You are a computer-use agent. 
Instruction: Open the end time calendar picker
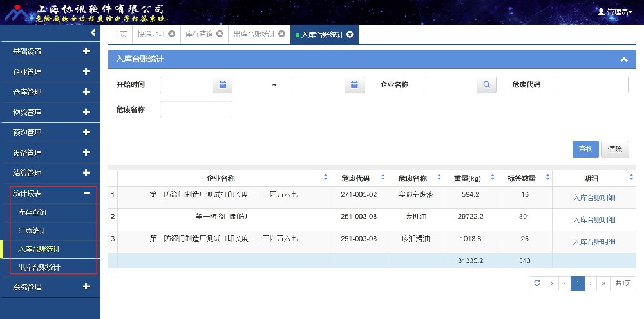coord(354,85)
